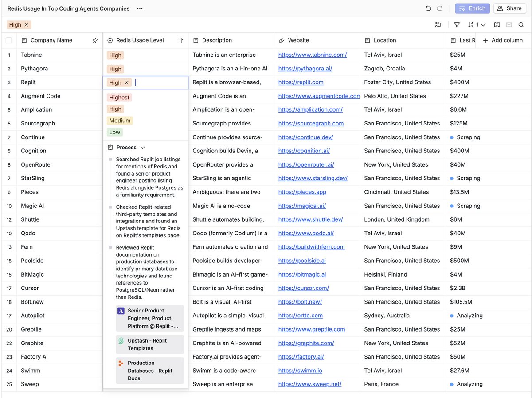Choose the Low option
The height and width of the screenshot is (398, 532).
click(115, 132)
